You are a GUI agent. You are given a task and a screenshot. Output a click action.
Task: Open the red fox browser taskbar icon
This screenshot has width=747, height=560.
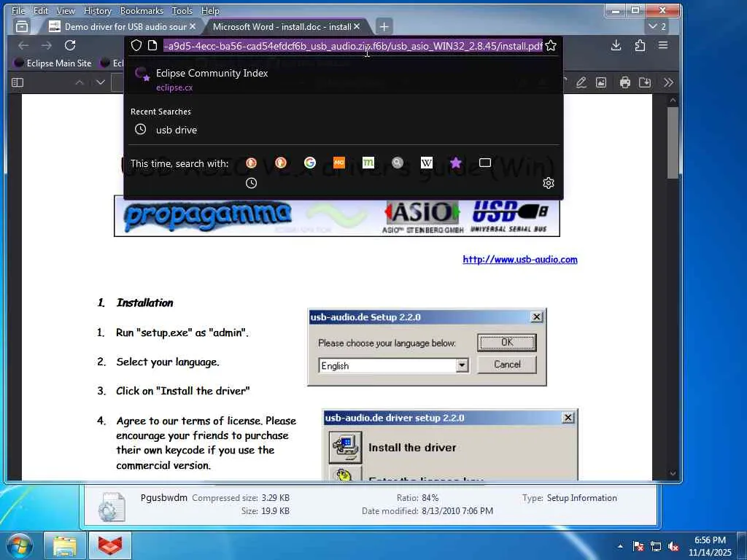click(110, 545)
